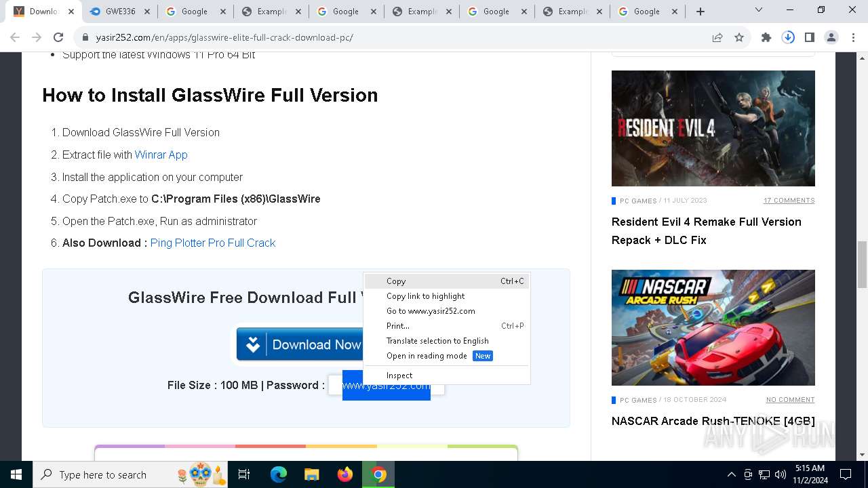Open the browser side panel
This screenshot has width=868, height=488.
(x=810, y=38)
